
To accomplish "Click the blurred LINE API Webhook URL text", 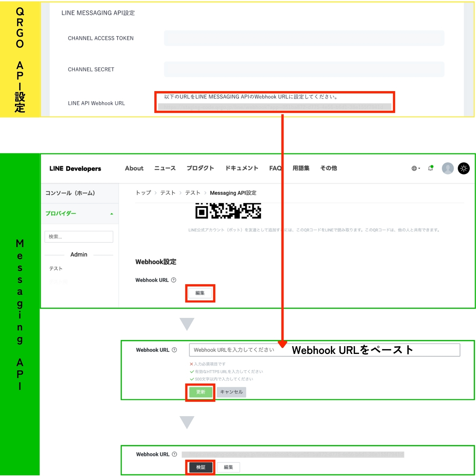I will pyautogui.click(x=274, y=107).
